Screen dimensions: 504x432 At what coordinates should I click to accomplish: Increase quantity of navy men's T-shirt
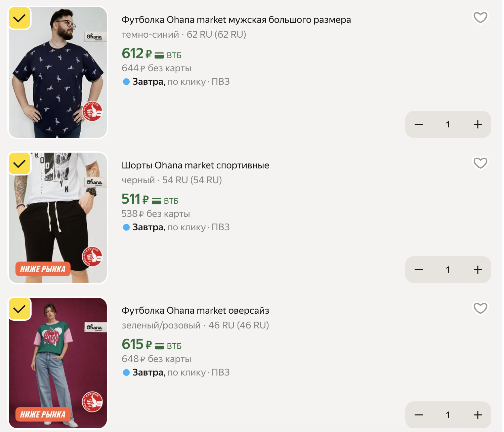point(477,124)
